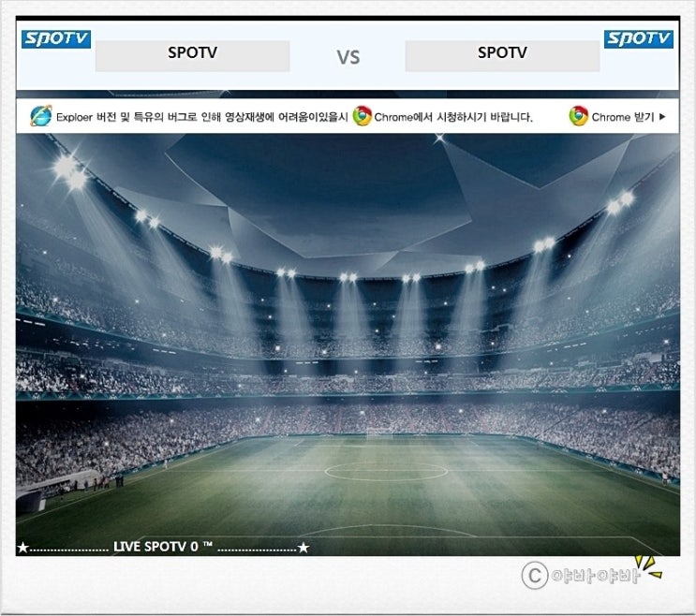Click the white star before LIVE SPOTV caption
This screenshot has height=616, width=696.
pyautogui.click(x=22, y=548)
